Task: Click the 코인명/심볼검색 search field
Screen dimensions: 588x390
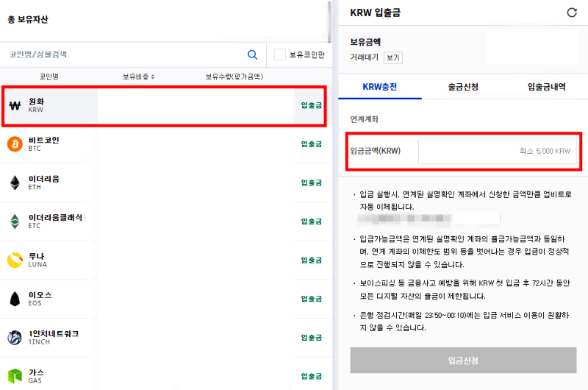Action: click(126, 54)
